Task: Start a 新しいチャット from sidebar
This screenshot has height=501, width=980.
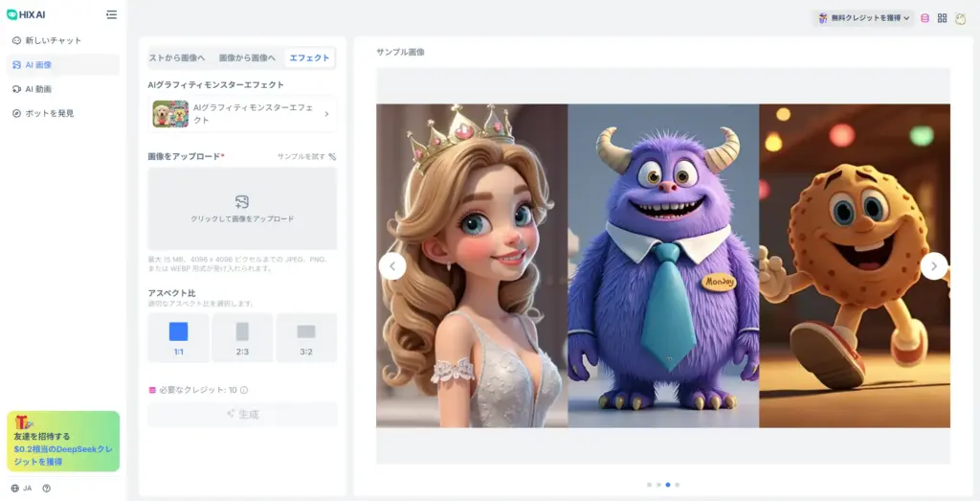Action: tap(53, 40)
